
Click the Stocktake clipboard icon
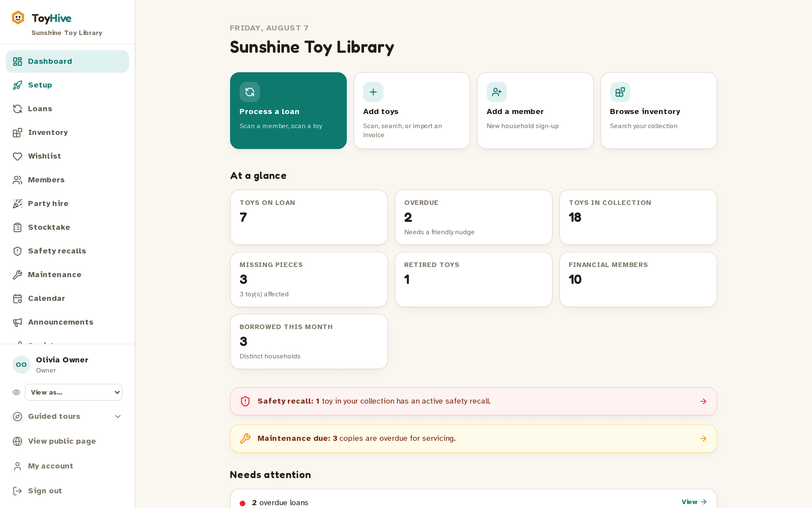17,227
